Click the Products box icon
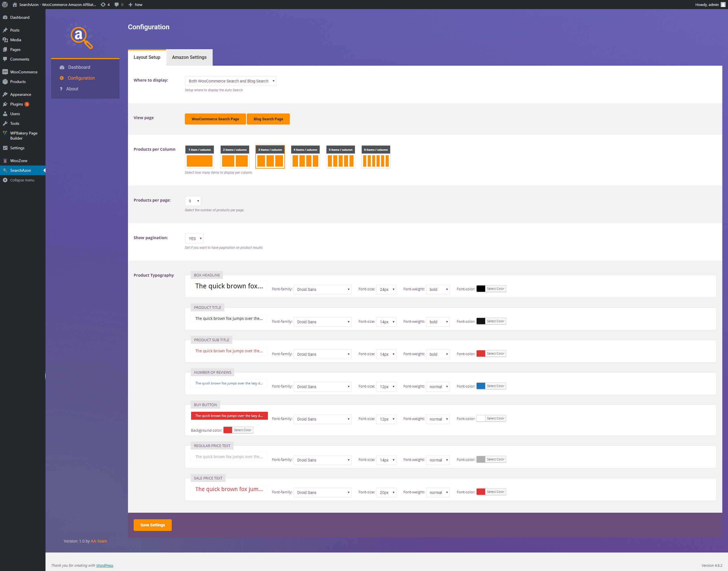The height and width of the screenshot is (571, 728). [x=5, y=82]
